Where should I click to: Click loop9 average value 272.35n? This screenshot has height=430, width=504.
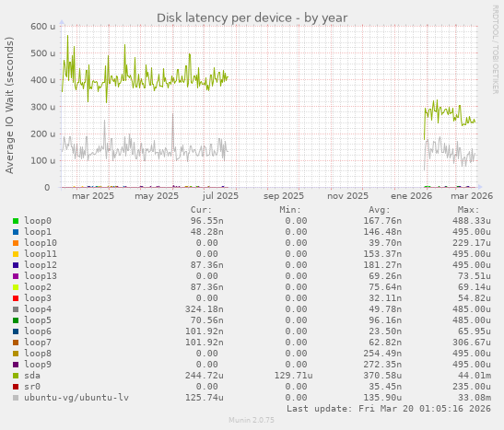click(x=382, y=365)
